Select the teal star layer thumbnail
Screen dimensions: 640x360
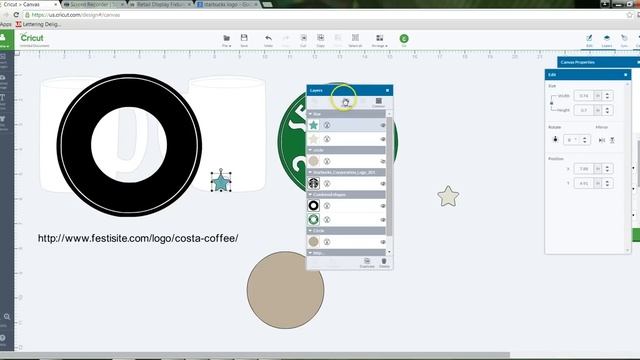click(x=313, y=125)
